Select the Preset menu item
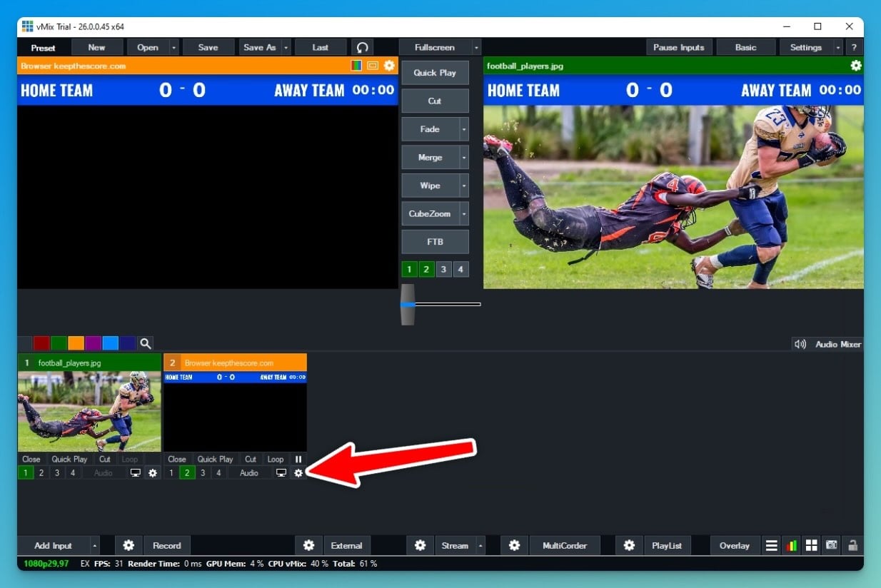Screen dimensions: 881x588 [x=44, y=47]
